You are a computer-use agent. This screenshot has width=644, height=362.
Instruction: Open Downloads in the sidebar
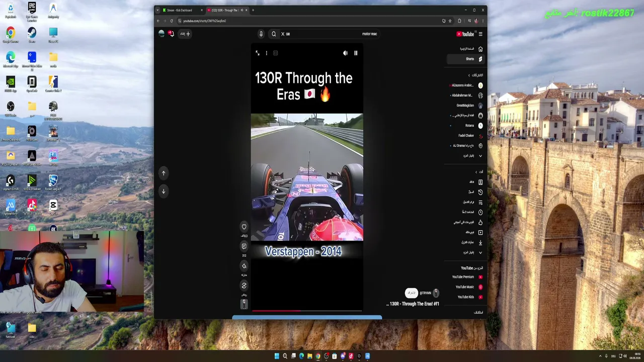click(465, 242)
